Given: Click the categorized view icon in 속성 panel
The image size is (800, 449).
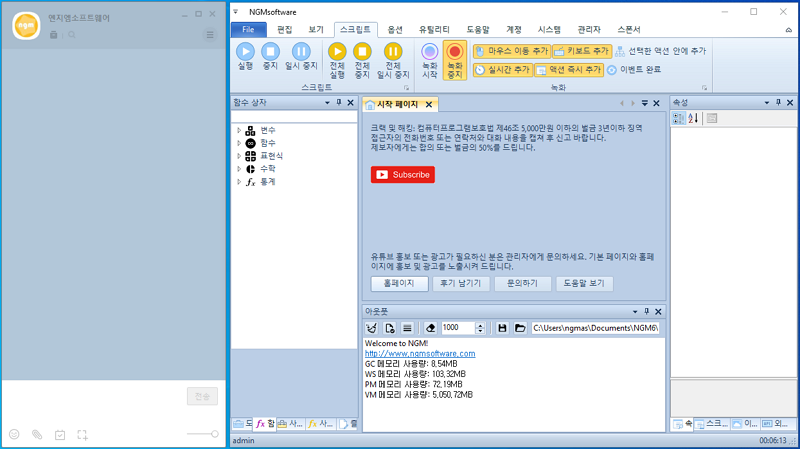Looking at the screenshot, I should point(679,118).
